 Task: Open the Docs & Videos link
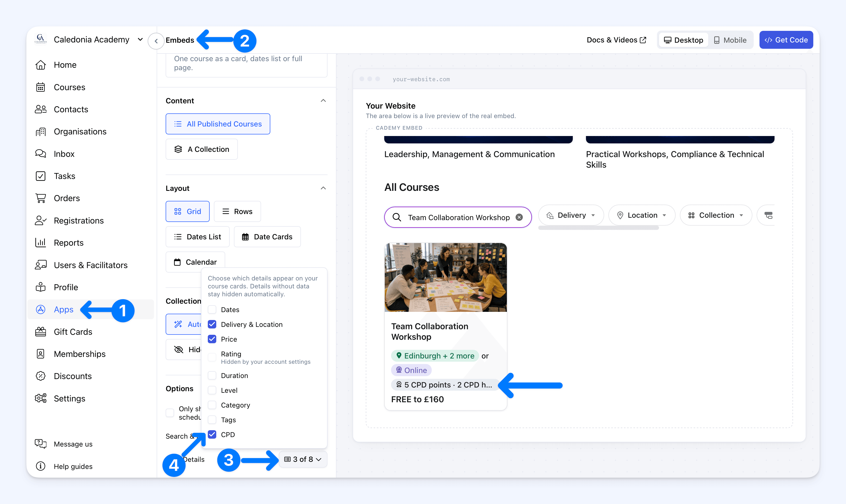point(616,40)
